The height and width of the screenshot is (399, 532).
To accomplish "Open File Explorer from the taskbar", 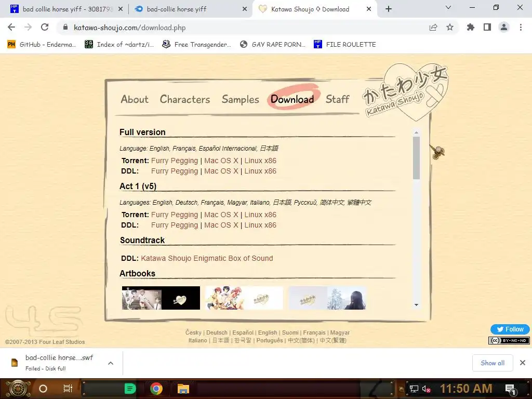I will click(x=183, y=389).
